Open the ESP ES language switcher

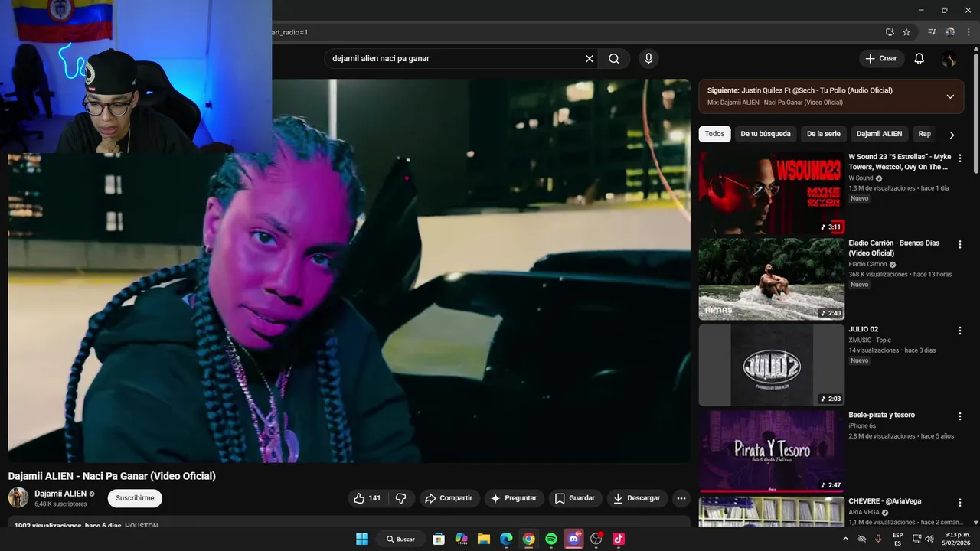(x=897, y=539)
